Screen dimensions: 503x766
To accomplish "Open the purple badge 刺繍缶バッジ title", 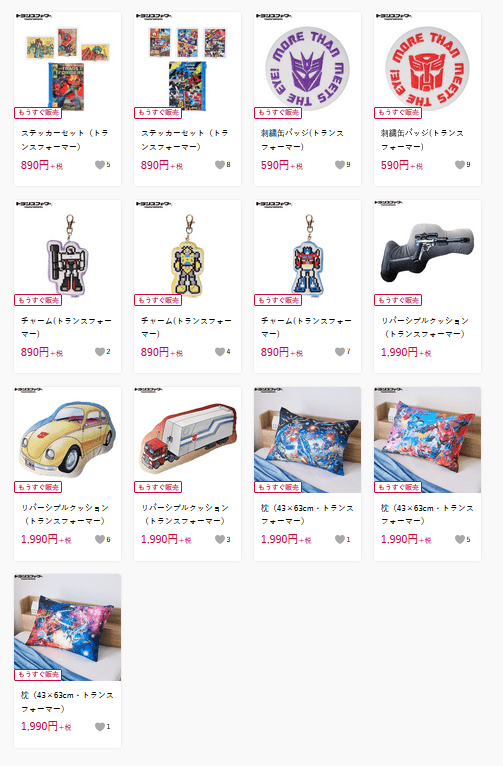I will point(302,140).
